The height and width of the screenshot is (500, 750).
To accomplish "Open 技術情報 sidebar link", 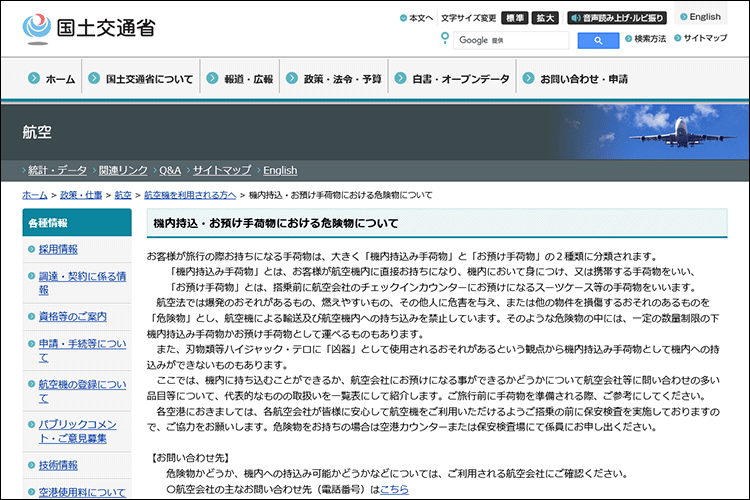I will coord(58,465).
